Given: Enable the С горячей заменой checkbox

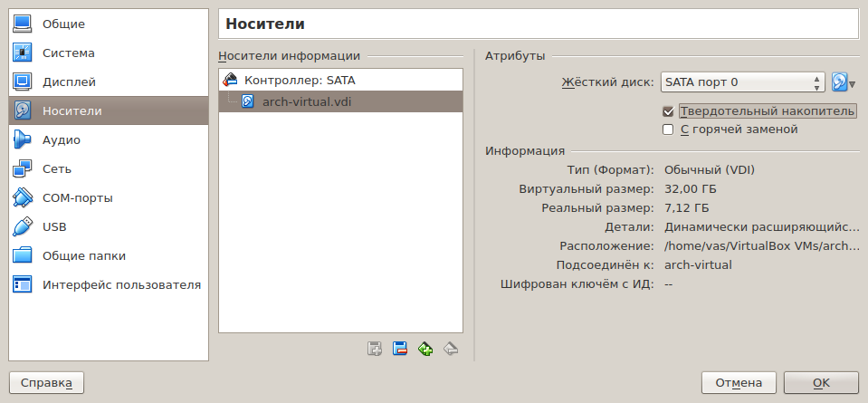Looking at the screenshot, I should pyautogui.click(x=669, y=130).
